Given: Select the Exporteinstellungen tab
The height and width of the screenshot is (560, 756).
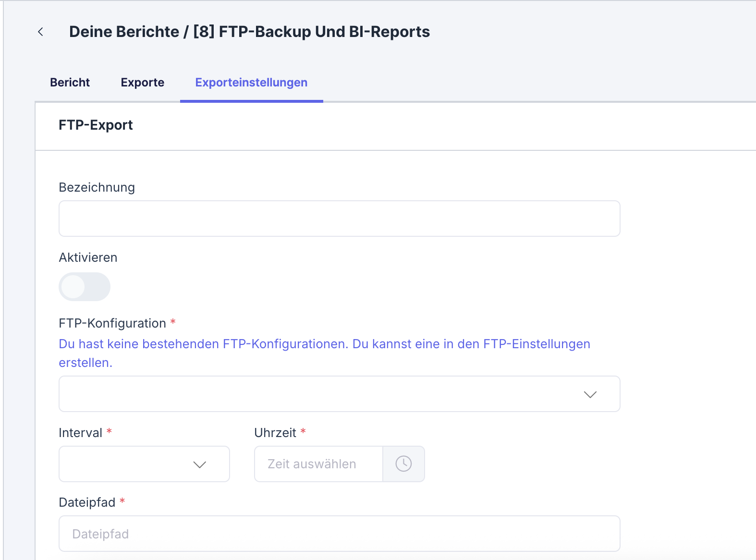Looking at the screenshot, I should (251, 83).
